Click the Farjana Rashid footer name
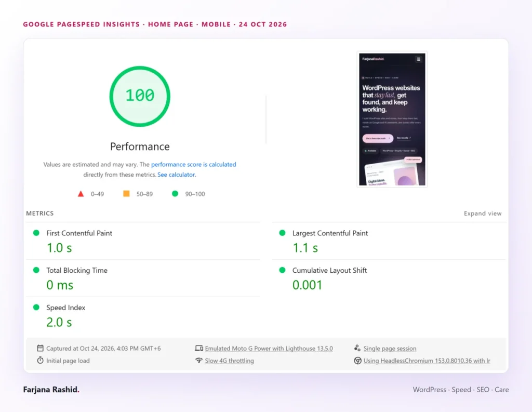Screen dimensions: 532x412 [x=51, y=390]
